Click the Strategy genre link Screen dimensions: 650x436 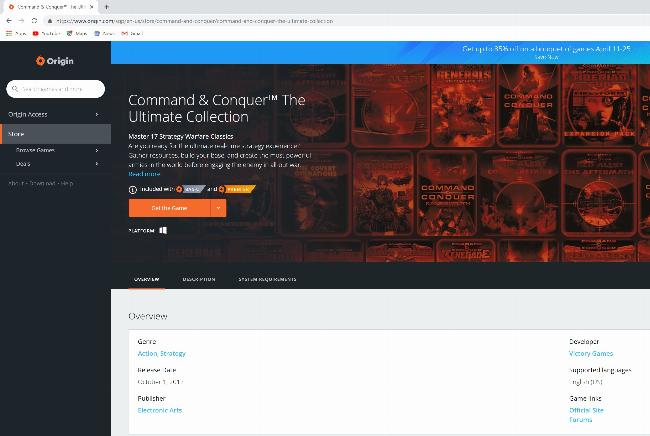pos(173,354)
